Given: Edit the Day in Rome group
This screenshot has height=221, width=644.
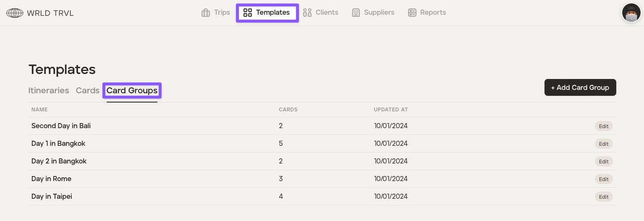Looking at the screenshot, I should tap(604, 179).
